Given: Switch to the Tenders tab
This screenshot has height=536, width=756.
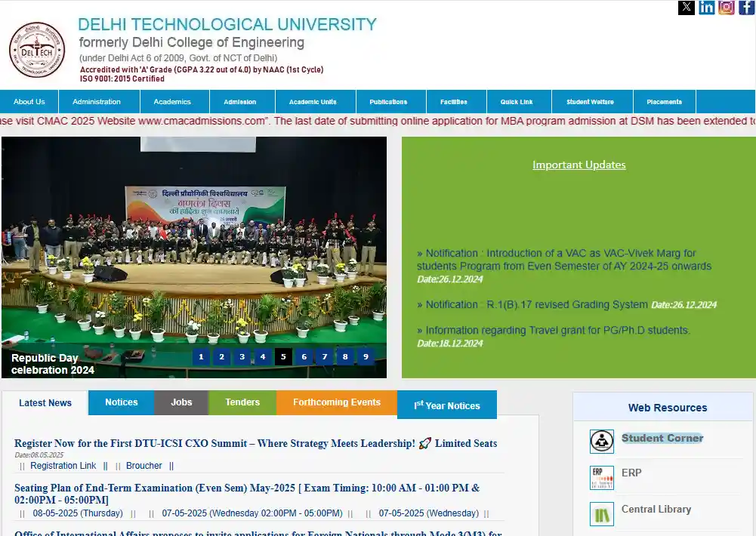Looking at the screenshot, I should 242,402.
